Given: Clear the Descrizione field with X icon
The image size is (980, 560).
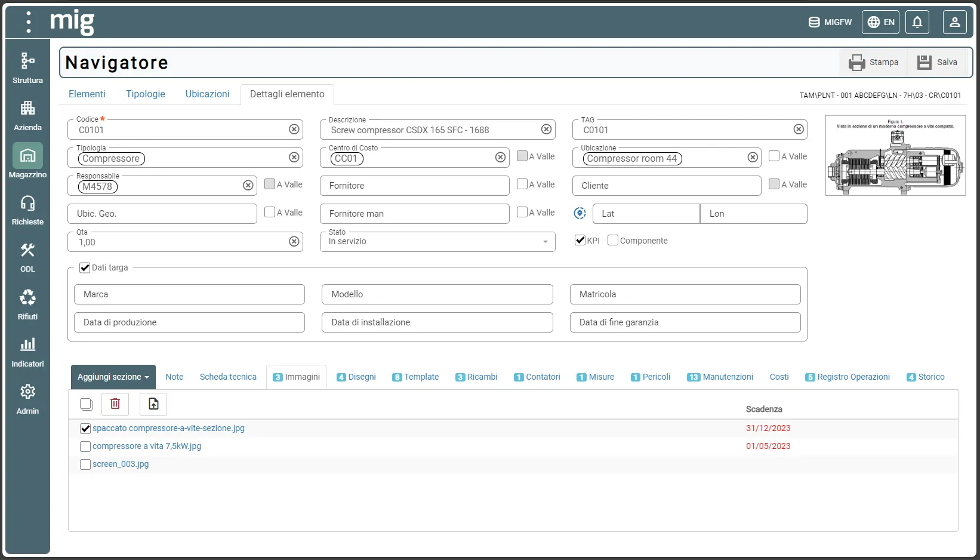Looking at the screenshot, I should (546, 130).
